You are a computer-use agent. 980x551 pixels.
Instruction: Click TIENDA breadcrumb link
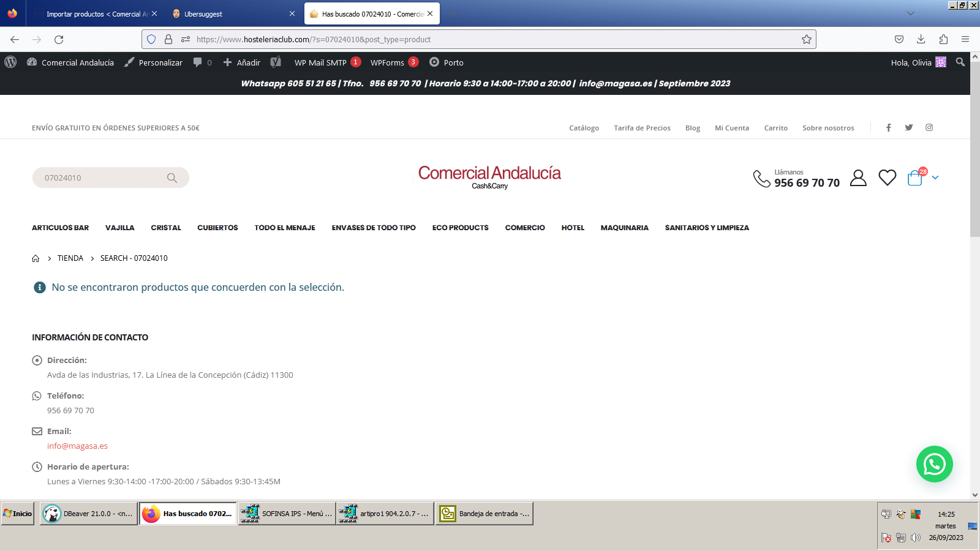pyautogui.click(x=70, y=258)
